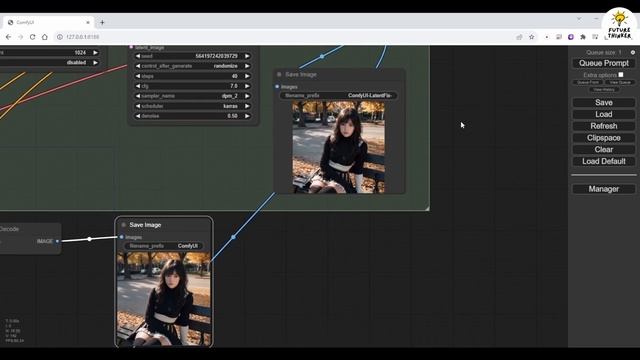
Task: Click the share icon in the address bar
Action: [x=519, y=37]
